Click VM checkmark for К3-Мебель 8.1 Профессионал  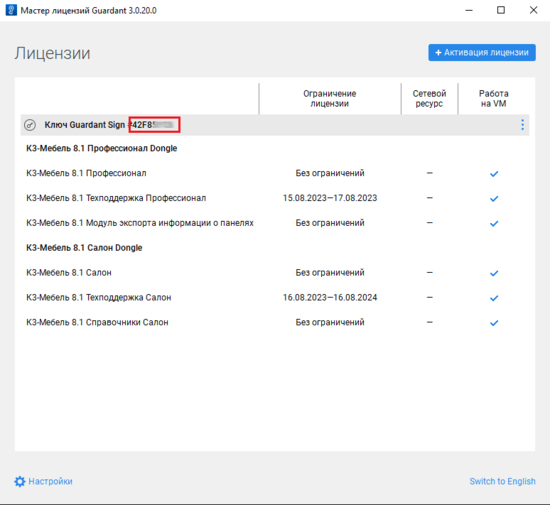[x=494, y=174]
